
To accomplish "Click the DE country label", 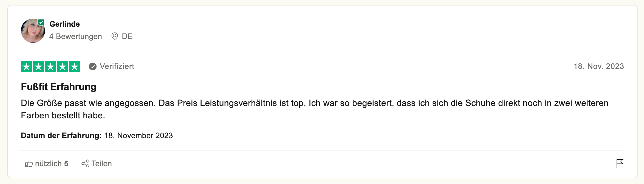I will coord(127,37).
